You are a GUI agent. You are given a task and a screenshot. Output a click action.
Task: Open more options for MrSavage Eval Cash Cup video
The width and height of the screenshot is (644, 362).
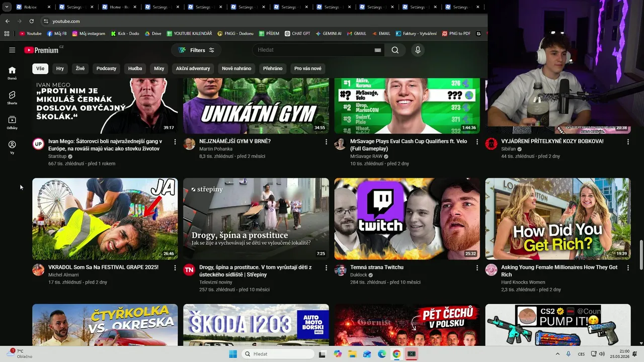pos(477,142)
